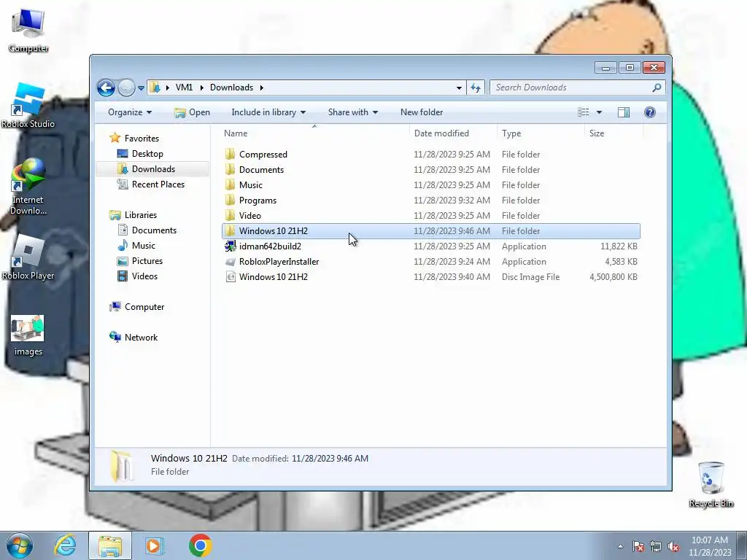This screenshot has height=560, width=747.
Task: Expand the Downloads breadcrumb arrow
Action: 262,87
